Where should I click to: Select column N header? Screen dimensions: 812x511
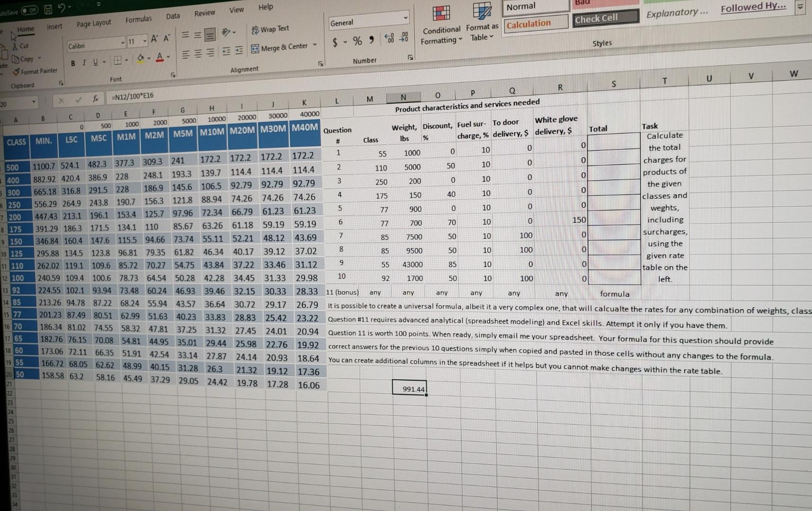pyautogui.click(x=403, y=97)
